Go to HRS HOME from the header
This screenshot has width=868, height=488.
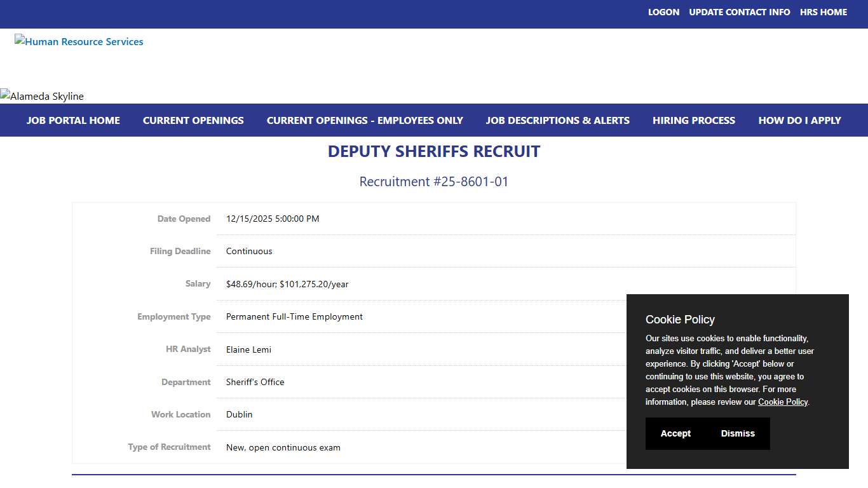pyautogui.click(x=824, y=11)
